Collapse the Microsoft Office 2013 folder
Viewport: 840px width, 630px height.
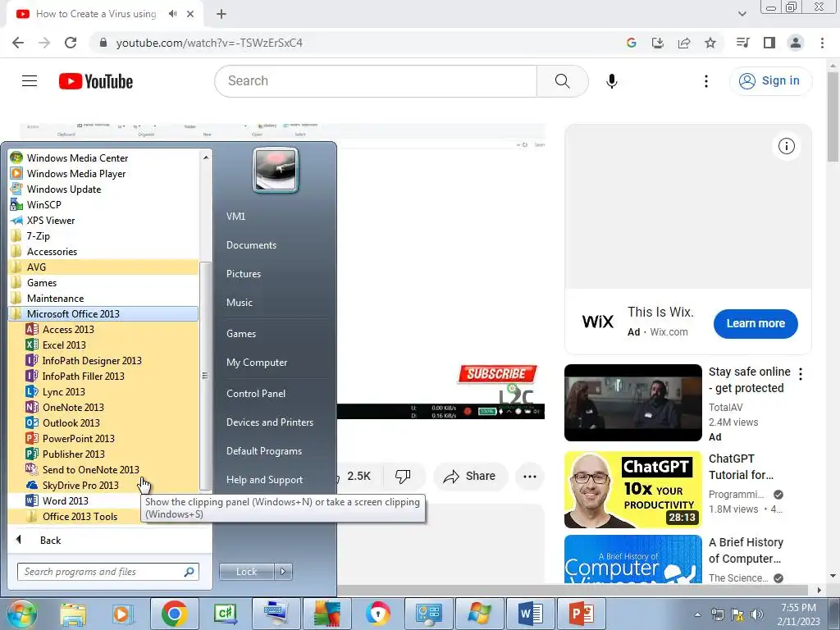103,314
